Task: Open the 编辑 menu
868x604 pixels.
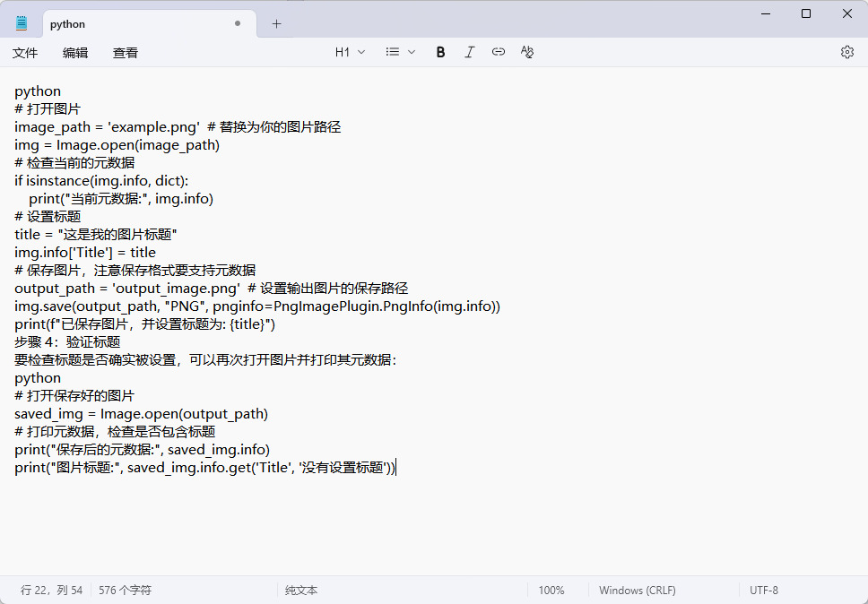Action: (x=75, y=53)
